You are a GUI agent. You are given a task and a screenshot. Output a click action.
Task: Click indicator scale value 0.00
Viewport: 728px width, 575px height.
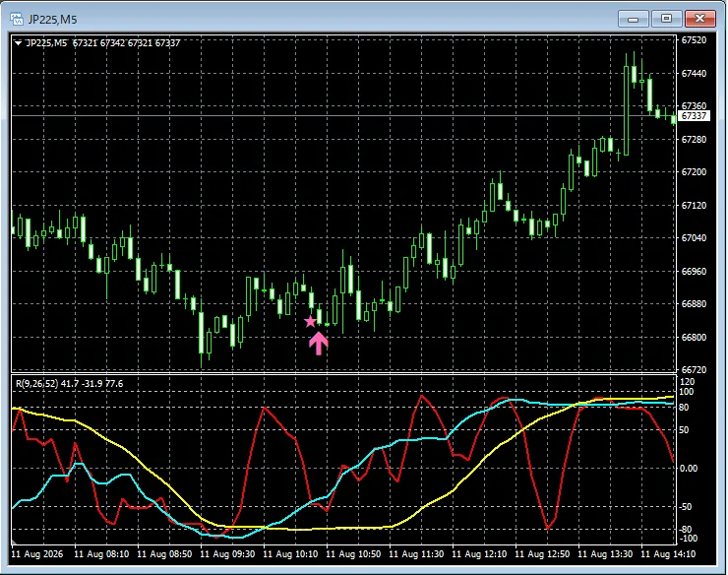coord(689,469)
